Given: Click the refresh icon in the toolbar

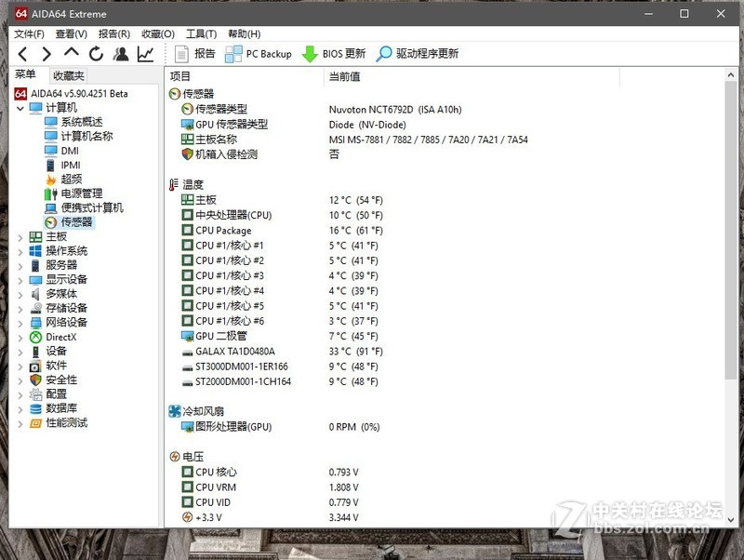Looking at the screenshot, I should pyautogui.click(x=97, y=54).
